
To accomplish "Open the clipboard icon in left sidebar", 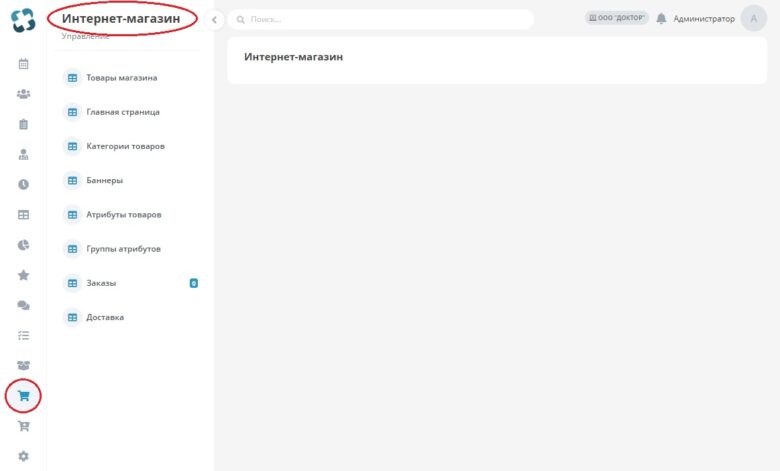I will click(23, 124).
